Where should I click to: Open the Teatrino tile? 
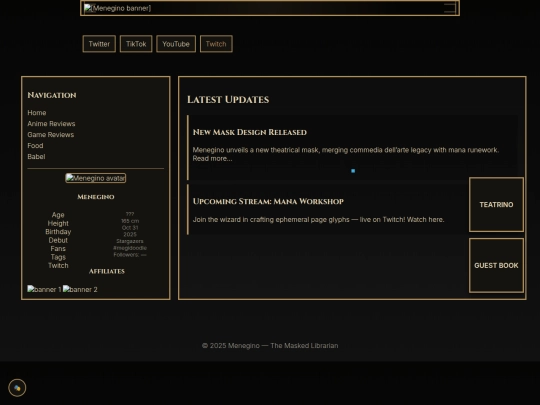coord(496,205)
